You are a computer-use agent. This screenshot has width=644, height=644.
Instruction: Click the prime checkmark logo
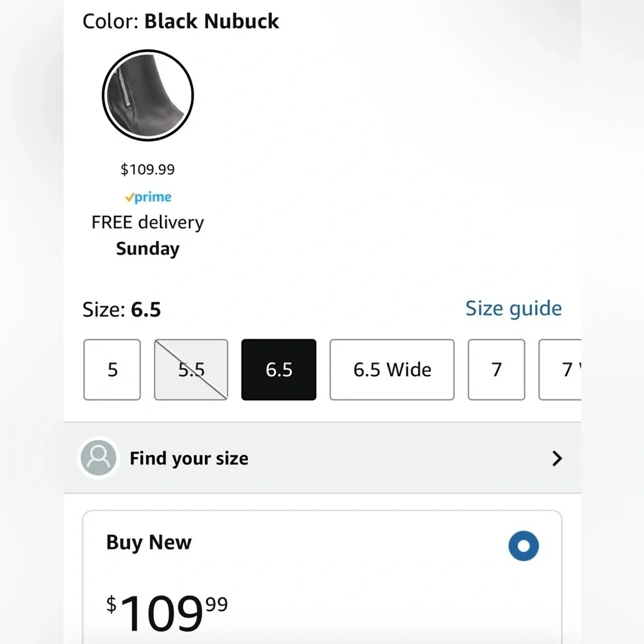[x=148, y=197]
